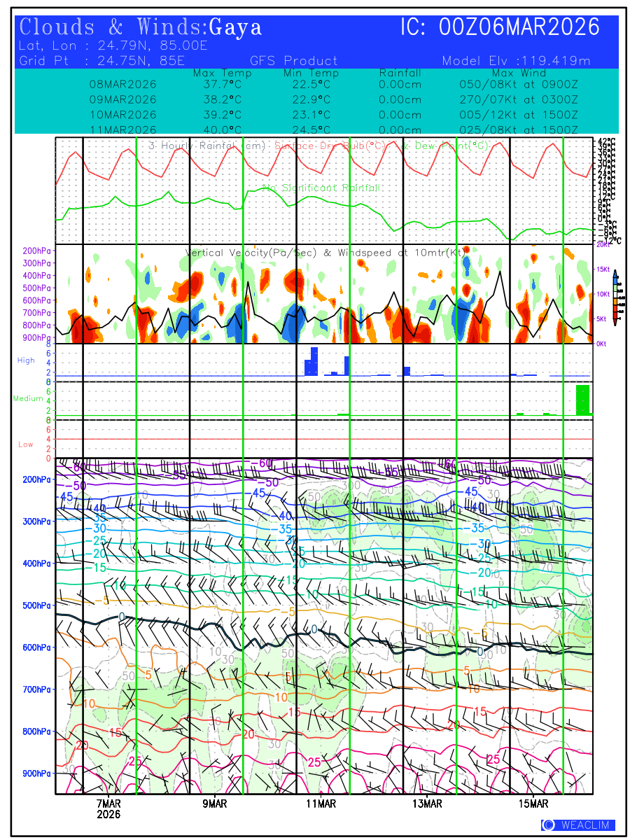Select the 11MAR2026 forecast row date
The image size is (630, 840).
122,130
